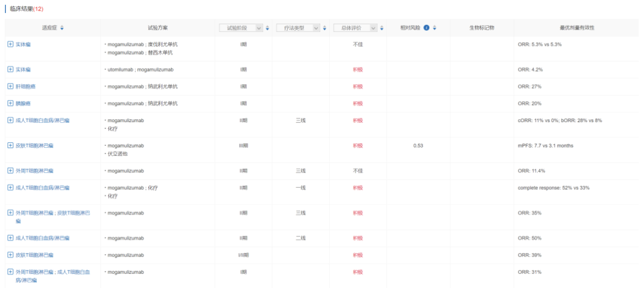Click the 'ORR: 31%' cell
644x288 pixels.
pos(529,272)
